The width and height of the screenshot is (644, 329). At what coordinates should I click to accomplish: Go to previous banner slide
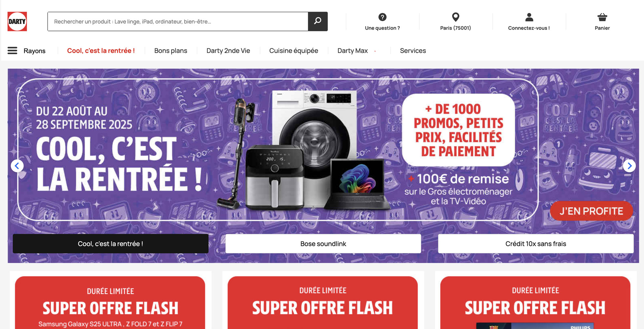tap(17, 166)
